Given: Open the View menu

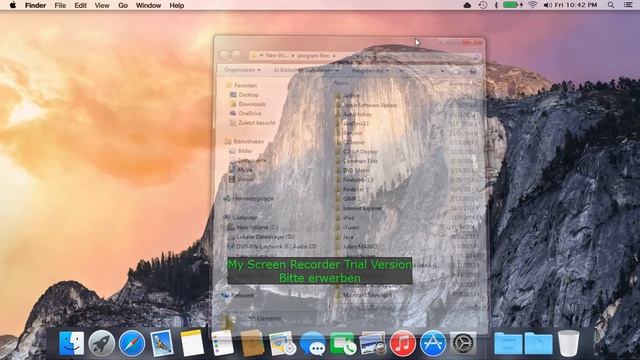Looking at the screenshot, I should pyautogui.click(x=102, y=5).
